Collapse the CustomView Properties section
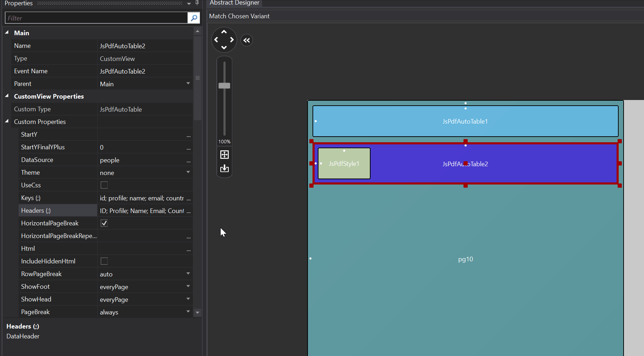Viewport: 644px width, 356px height. click(7, 96)
